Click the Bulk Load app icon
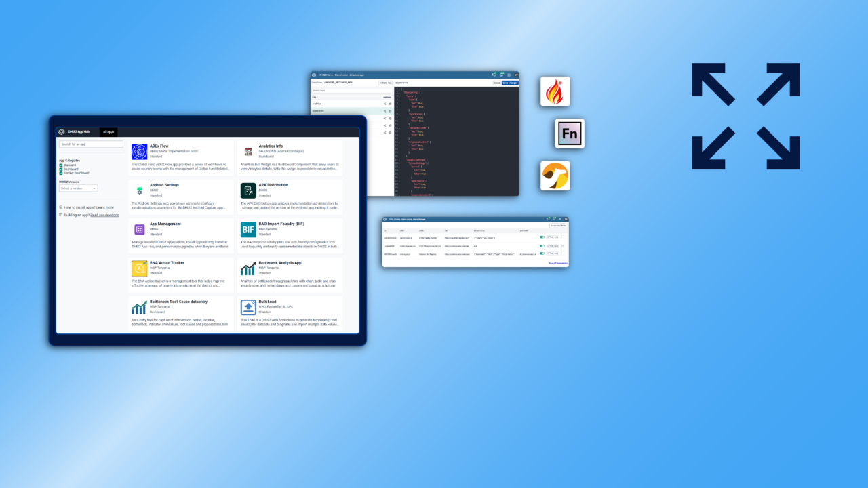Viewport: 868px width, 488px height. pos(248,308)
